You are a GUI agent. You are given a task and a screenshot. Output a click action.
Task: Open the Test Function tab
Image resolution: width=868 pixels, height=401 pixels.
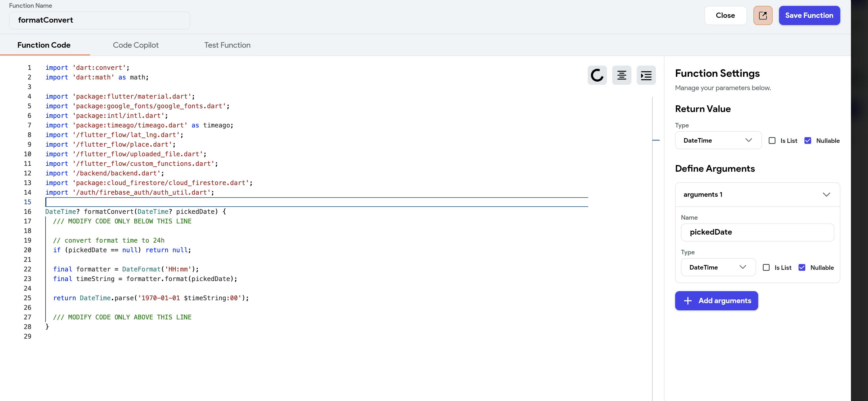click(x=227, y=45)
